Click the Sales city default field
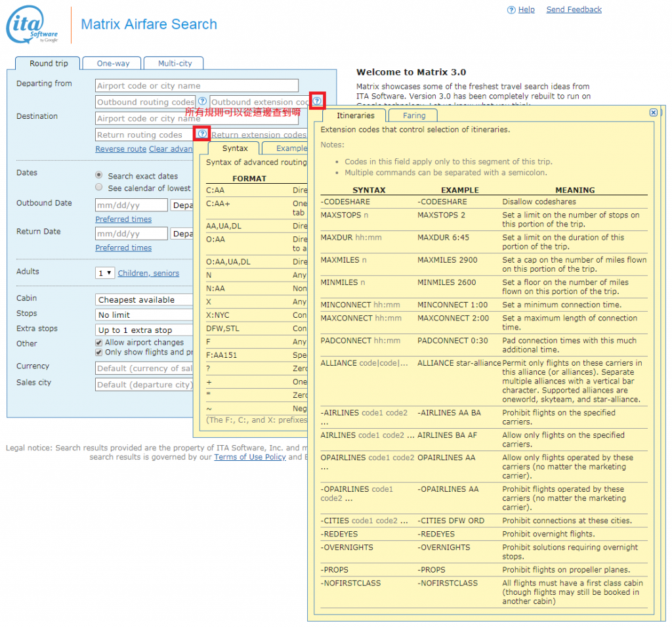The image size is (672, 627). (x=144, y=385)
